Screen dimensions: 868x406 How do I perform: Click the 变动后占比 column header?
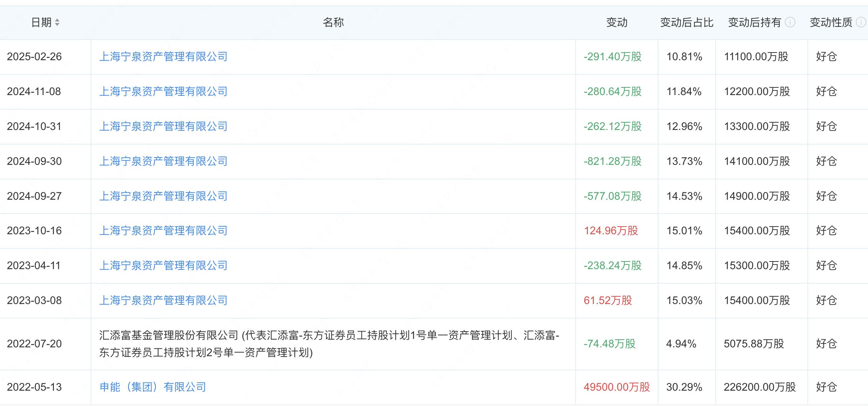687,23
